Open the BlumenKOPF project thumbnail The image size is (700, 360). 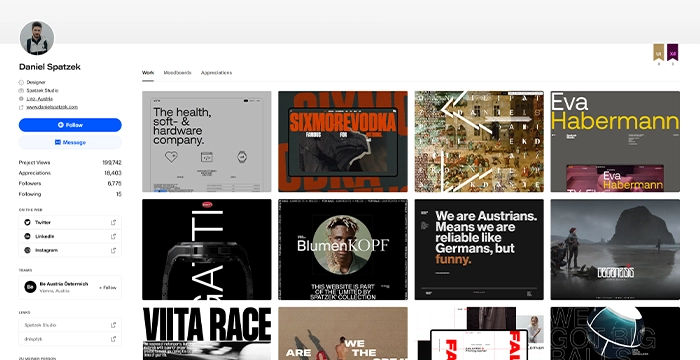pyautogui.click(x=343, y=249)
